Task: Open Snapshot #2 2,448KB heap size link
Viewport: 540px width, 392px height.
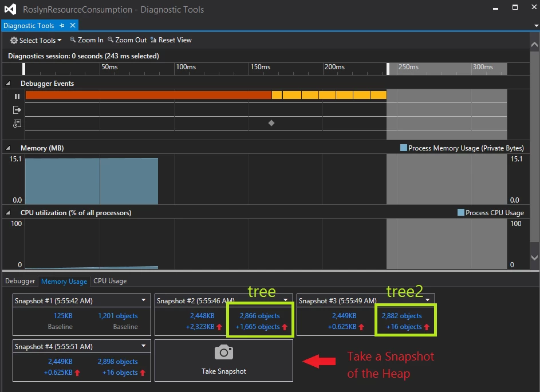Action: (202, 315)
